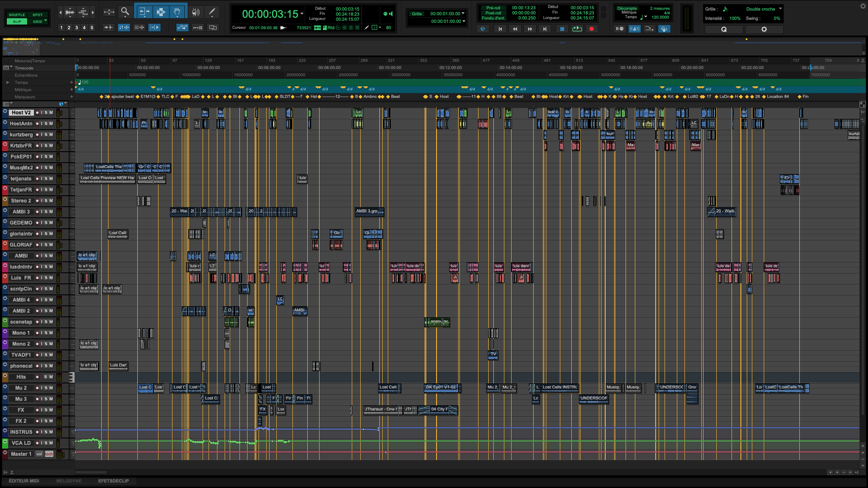The image size is (868, 488).
Task: Click the Trim tool icon
Action: (144, 12)
